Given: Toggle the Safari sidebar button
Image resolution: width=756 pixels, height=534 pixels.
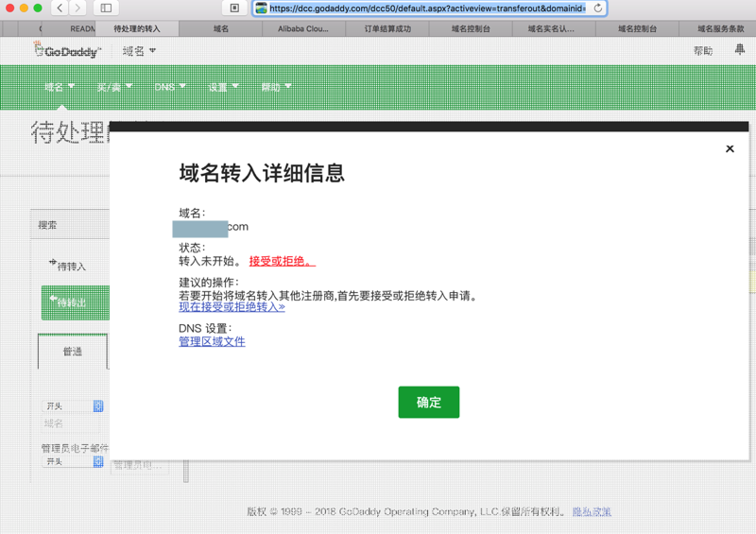Looking at the screenshot, I should coord(106,8).
